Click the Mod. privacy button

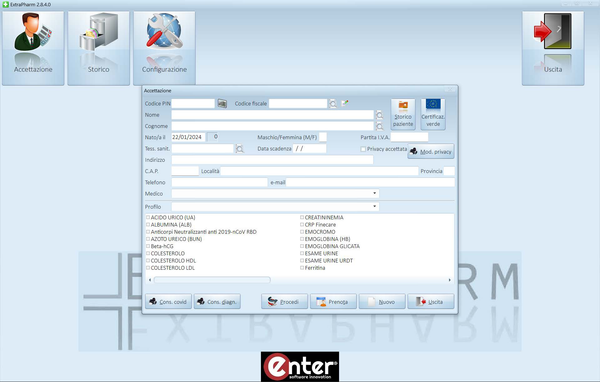point(431,152)
